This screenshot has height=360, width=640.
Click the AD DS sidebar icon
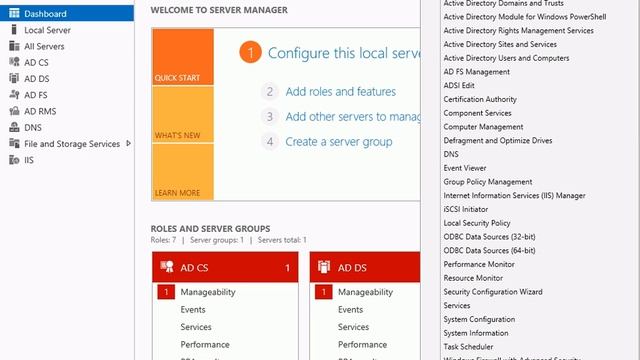[14, 78]
